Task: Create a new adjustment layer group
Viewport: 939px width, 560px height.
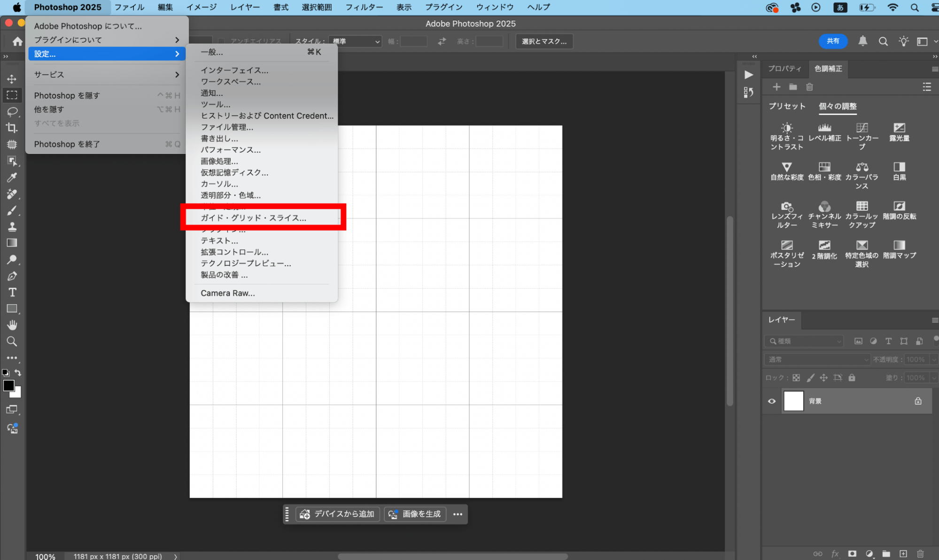Action: [x=793, y=87]
